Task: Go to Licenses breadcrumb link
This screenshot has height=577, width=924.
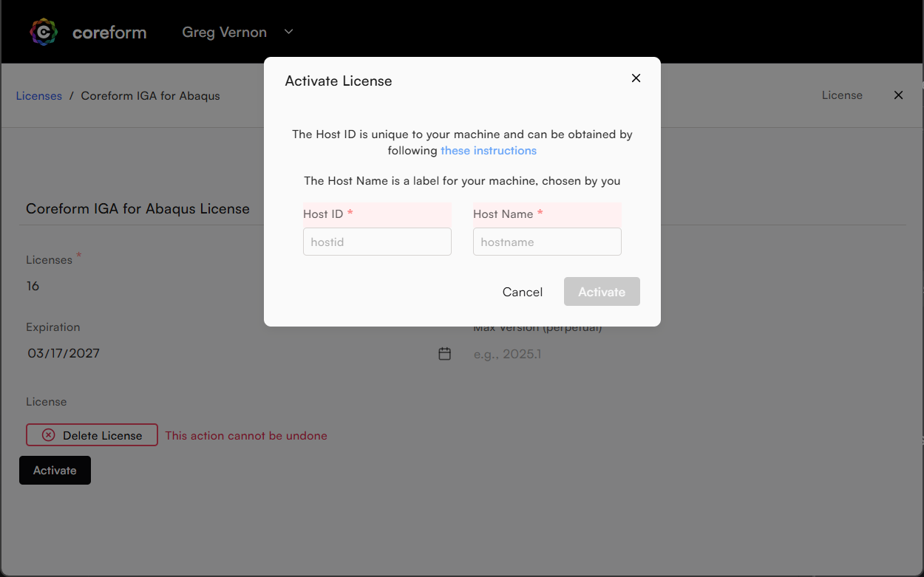Action: [x=39, y=96]
